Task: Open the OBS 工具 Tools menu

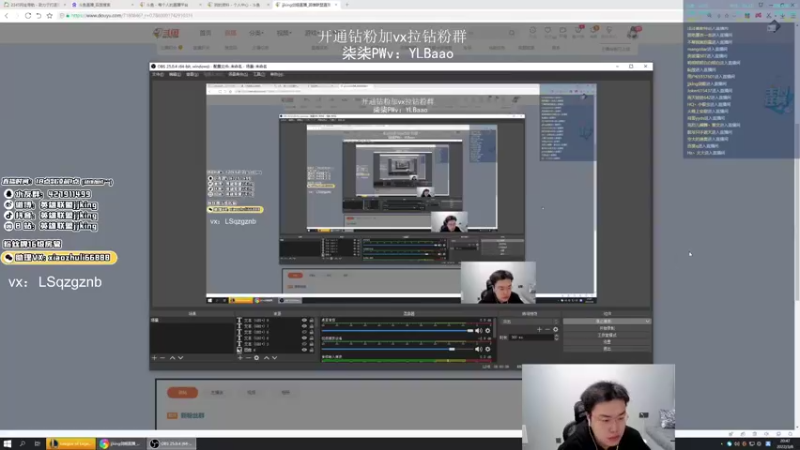Action: [259, 74]
